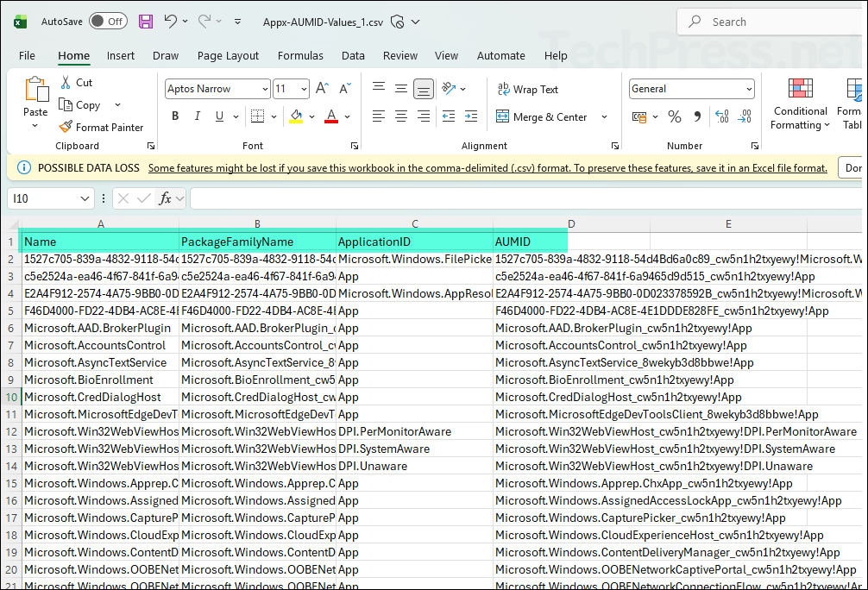The image size is (868, 590).
Task: Click the Increase Decimal icon
Action: [x=721, y=116]
